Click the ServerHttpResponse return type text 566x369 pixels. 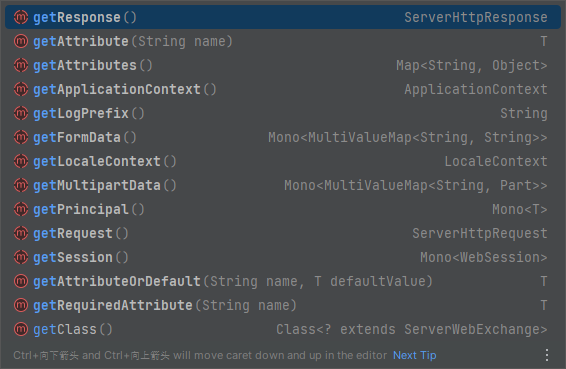coord(475,17)
